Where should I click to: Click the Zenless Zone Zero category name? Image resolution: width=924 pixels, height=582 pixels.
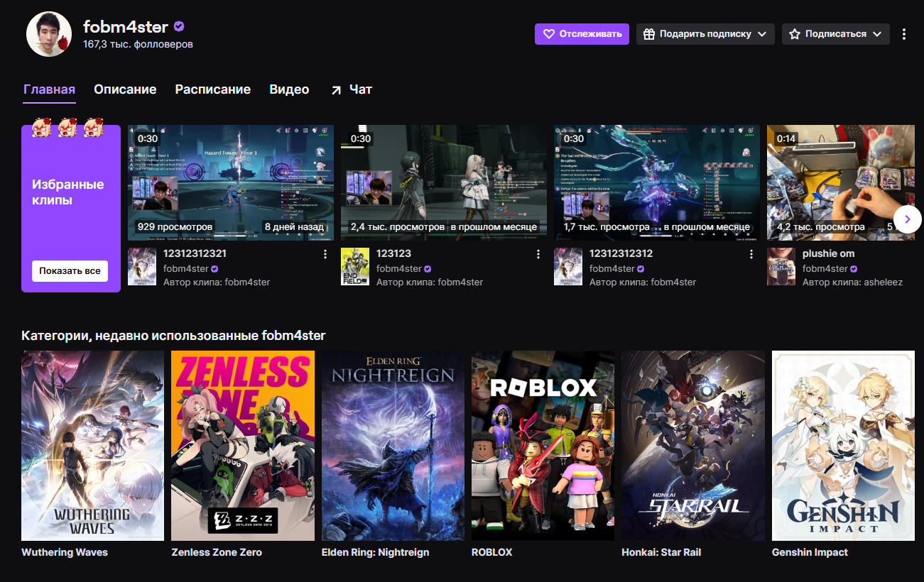[x=217, y=552]
